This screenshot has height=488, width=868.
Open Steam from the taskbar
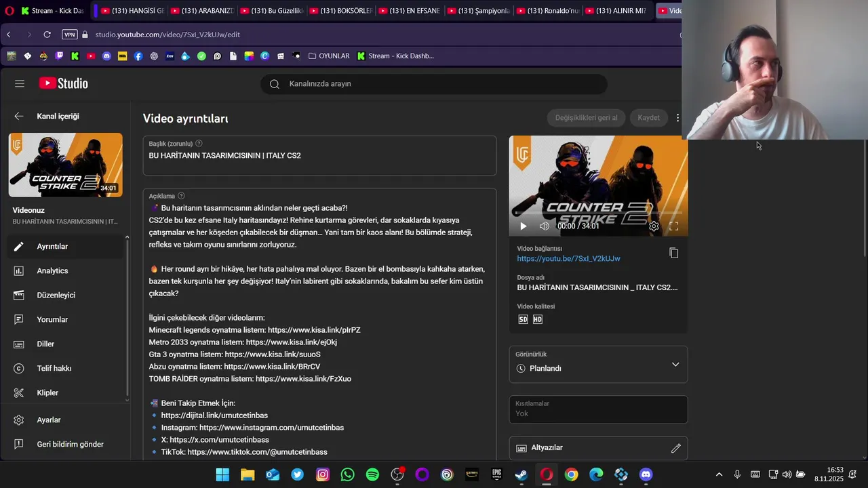[x=521, y=475]
